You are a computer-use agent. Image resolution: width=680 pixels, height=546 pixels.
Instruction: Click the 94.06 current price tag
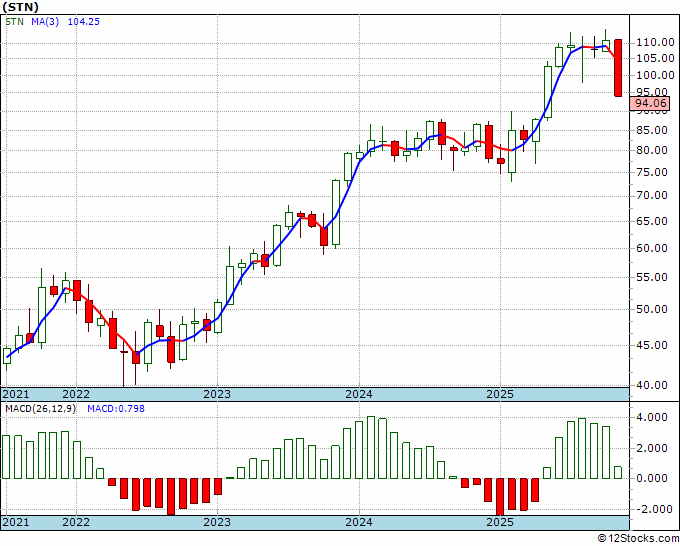[x=650, y=103]
